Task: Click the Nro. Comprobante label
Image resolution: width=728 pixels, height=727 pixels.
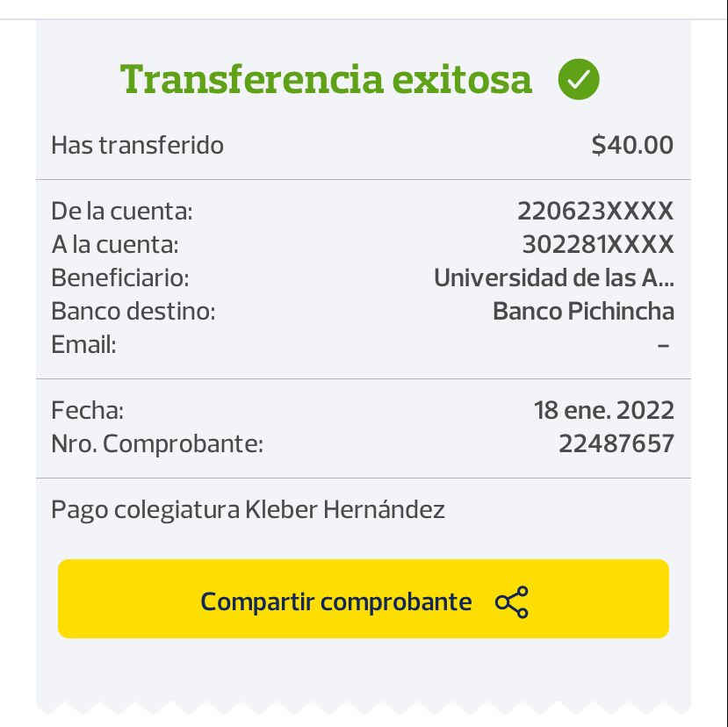Action: [x=156, y=443]
